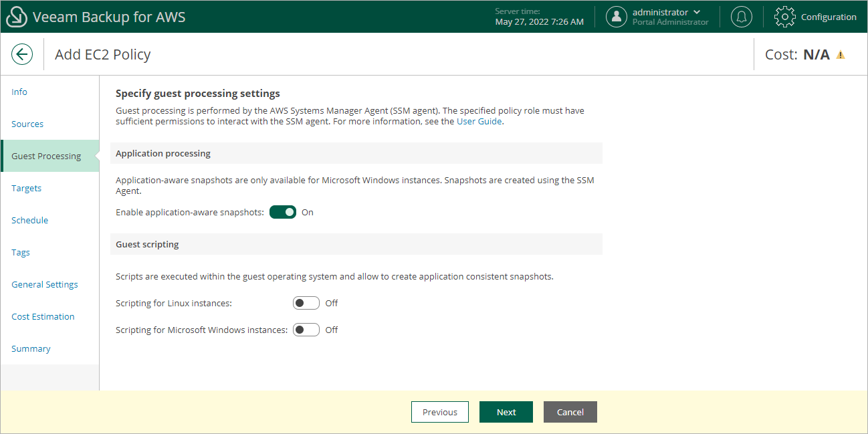Disable application-aware snapshots toggle
Screen dimensions: 868x434
point(283,212)
